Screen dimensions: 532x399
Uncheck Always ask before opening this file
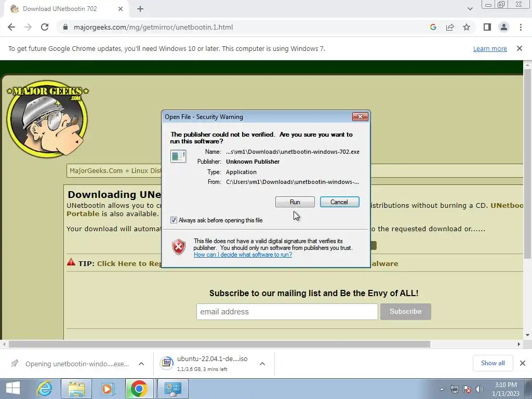[x=174, y=220]
